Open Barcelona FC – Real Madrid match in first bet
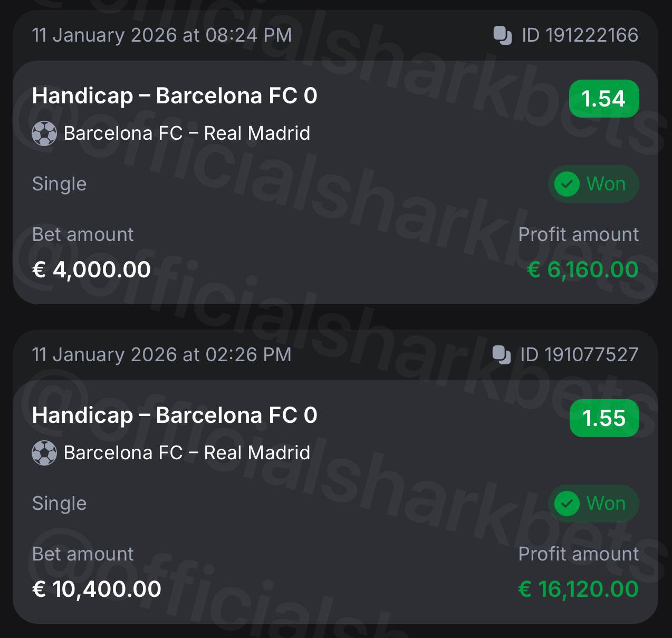672x638 pixels. point(187,133)
